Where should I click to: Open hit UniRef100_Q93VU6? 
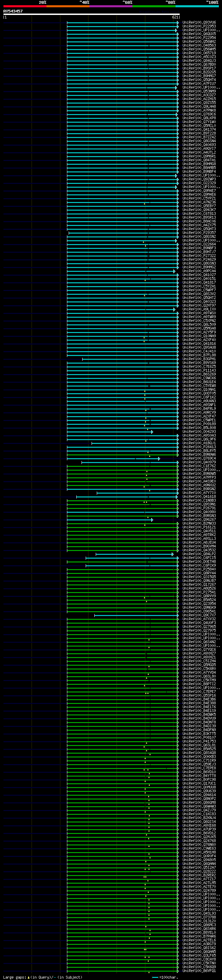[x=199, y=23]
